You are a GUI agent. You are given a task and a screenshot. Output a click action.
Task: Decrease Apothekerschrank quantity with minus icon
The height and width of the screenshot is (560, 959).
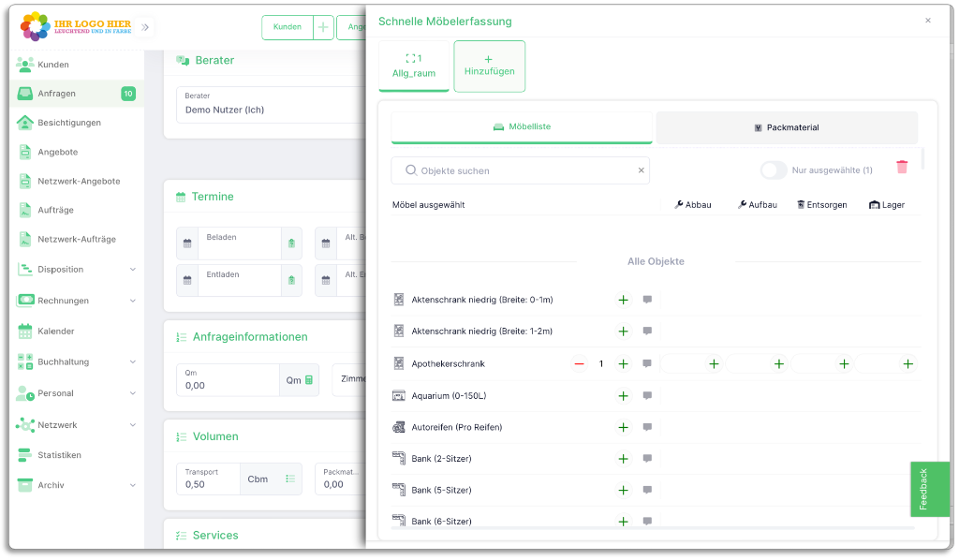pyautogui.click(x=579, y=364)
